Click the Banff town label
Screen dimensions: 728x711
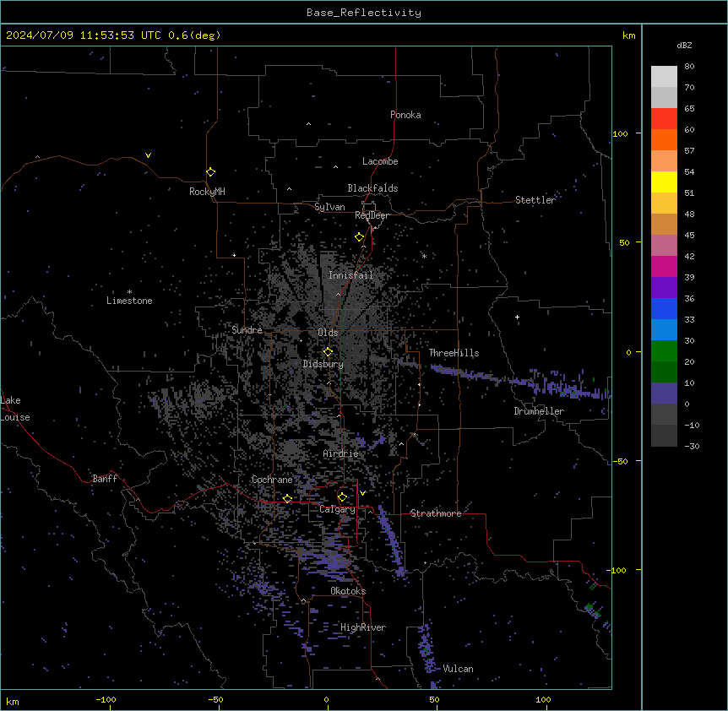pyautogui.click(x=105, y=479)
